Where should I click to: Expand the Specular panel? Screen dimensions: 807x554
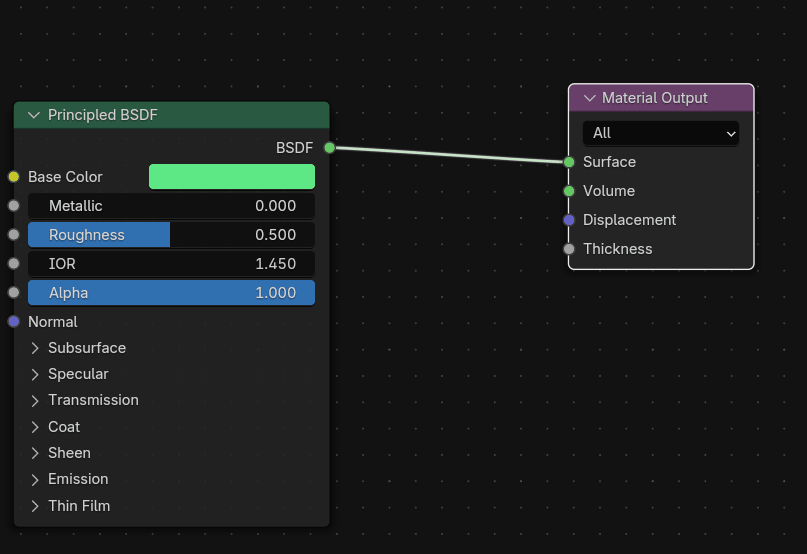(35, 374)
